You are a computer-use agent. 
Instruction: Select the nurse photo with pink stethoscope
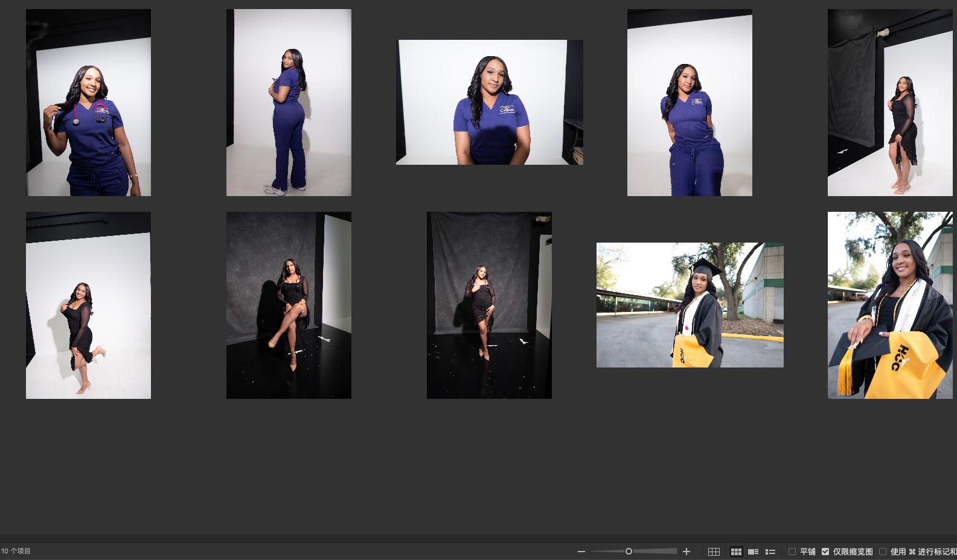[x=88, y=103]
